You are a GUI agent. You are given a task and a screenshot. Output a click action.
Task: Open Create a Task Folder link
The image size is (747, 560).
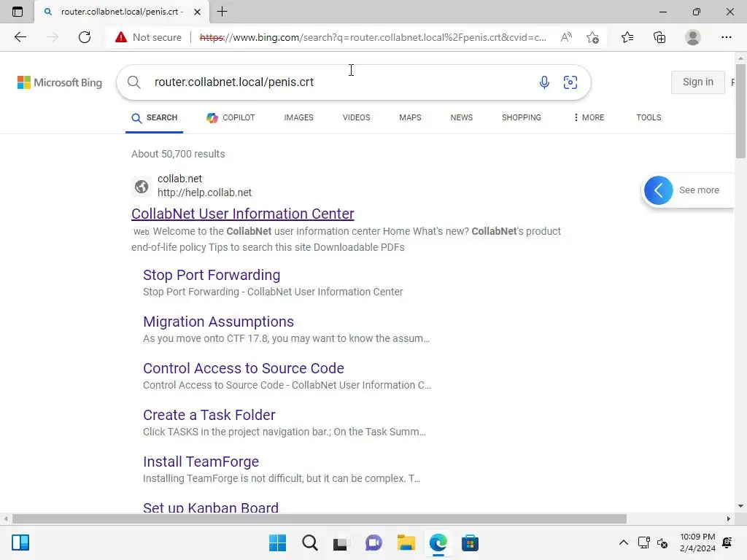(209, 415)
